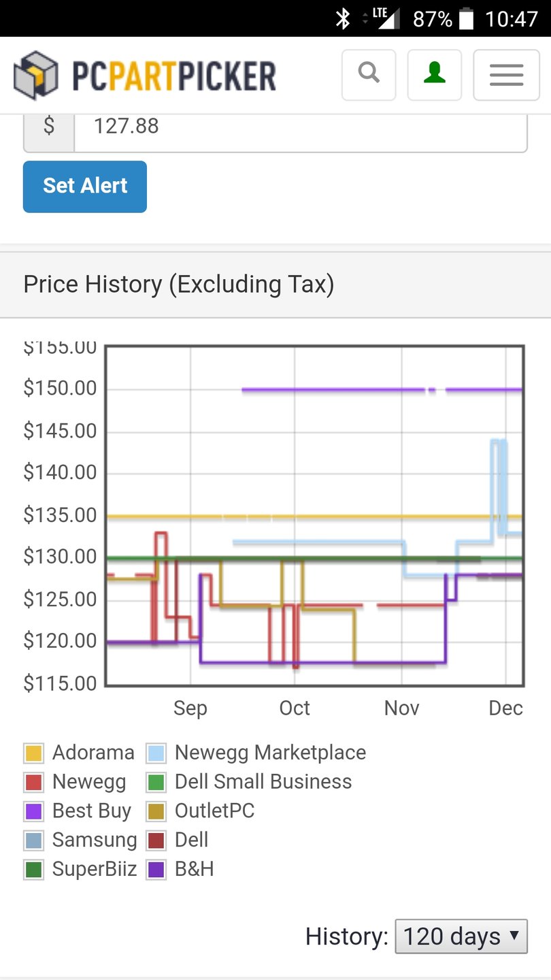Open the hamburger navigation menu
Screen dimensions: 551x980
click(x=506, y=75)
